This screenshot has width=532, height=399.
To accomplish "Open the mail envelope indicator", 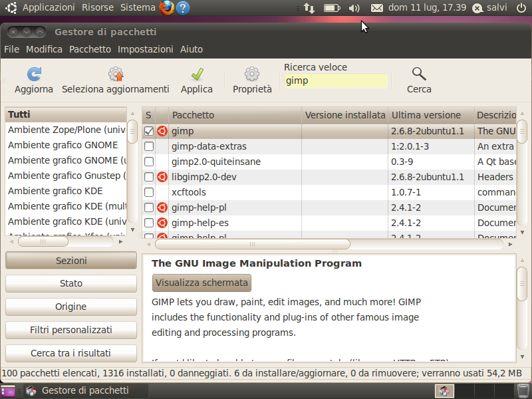I will (x=376, y=8).
